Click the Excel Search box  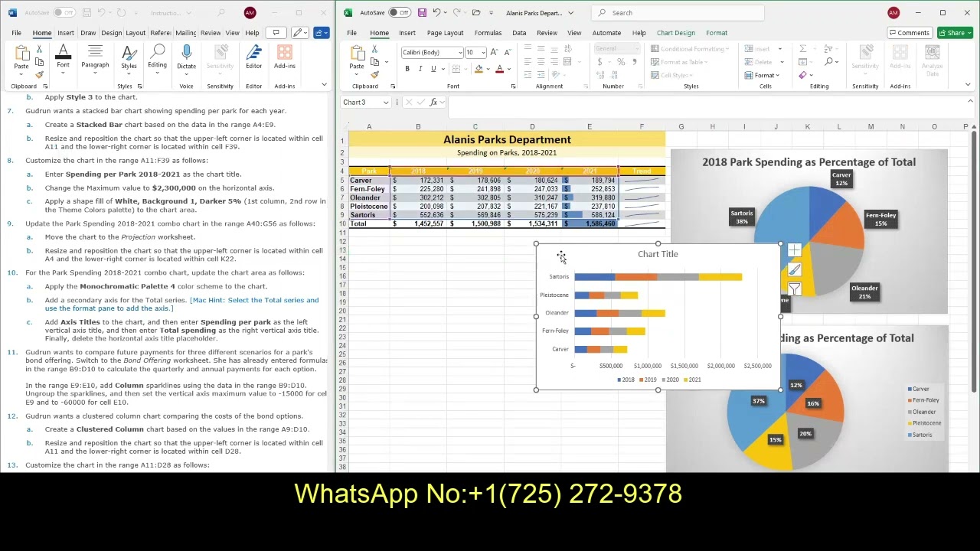click(678, 12)
